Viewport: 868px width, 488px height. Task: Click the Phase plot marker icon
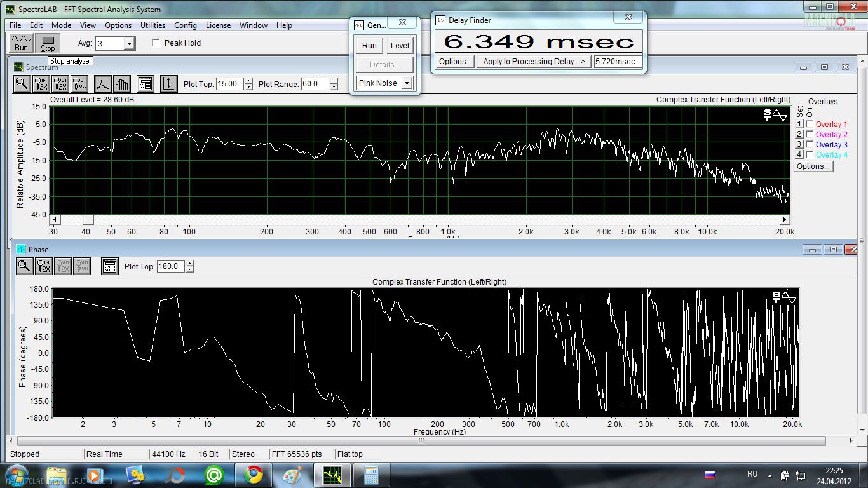[784, 297]
